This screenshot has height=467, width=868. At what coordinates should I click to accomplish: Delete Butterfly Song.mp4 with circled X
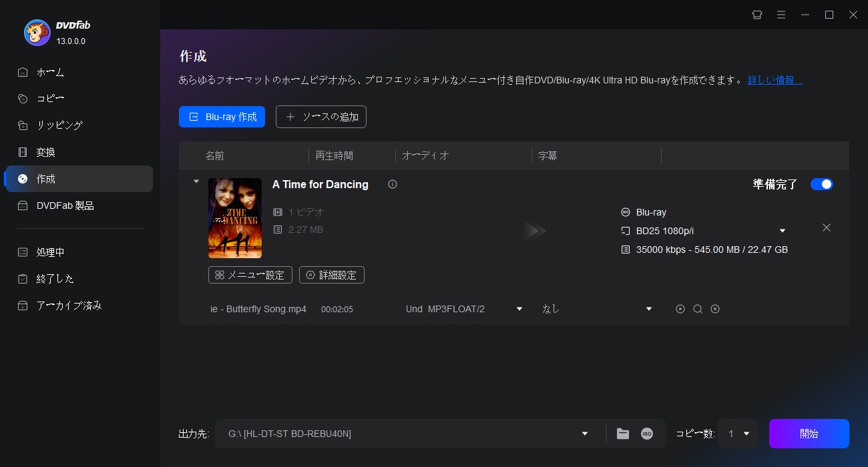coord(715,309)
